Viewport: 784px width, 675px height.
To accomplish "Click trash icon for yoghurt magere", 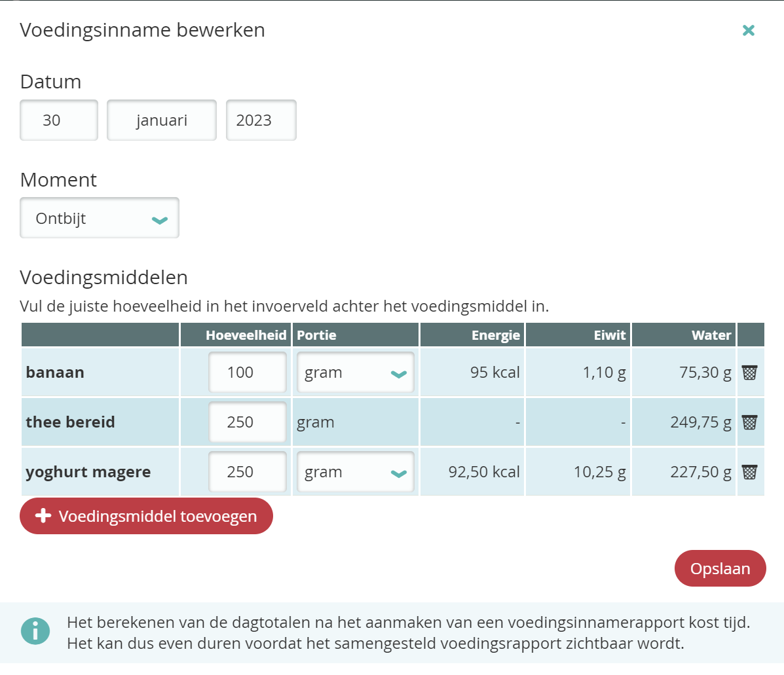I will 749,472.
